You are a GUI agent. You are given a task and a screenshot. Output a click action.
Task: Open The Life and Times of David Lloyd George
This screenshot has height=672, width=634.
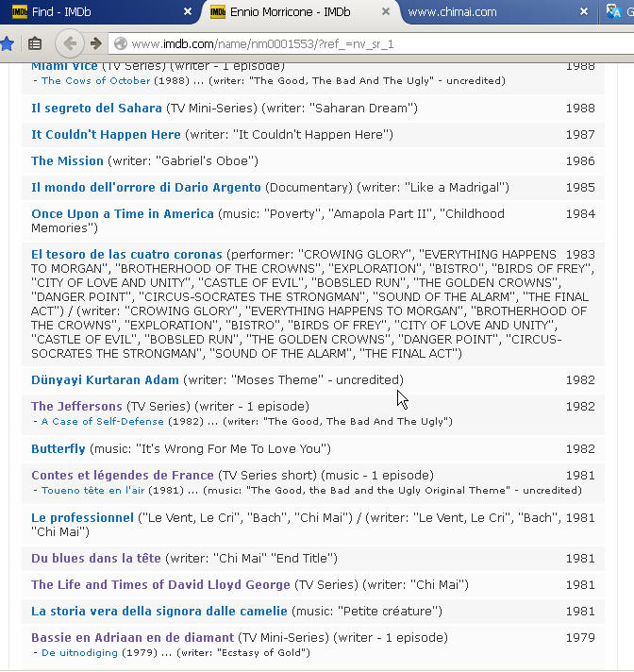[x=160, y=584]
